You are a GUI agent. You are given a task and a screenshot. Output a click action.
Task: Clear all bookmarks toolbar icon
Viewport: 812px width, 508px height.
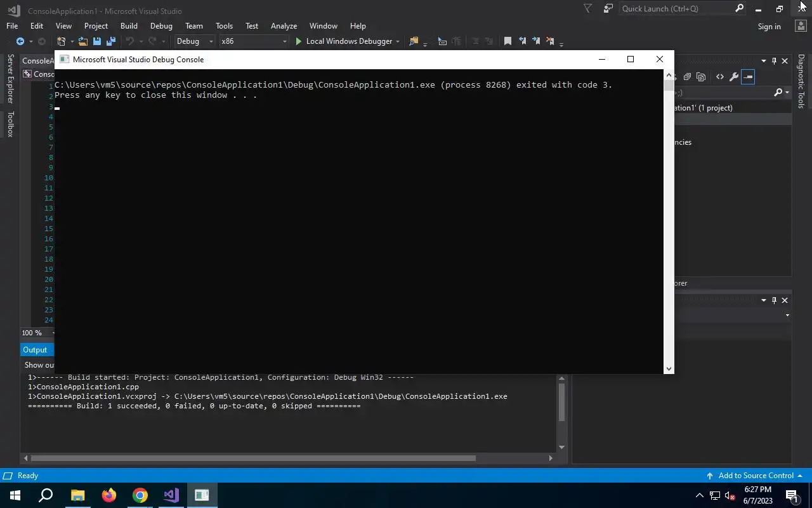pyautogui.click(x=551, y=41)
